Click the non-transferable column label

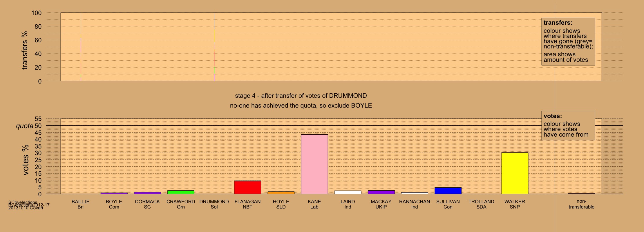tap(581, 204)
